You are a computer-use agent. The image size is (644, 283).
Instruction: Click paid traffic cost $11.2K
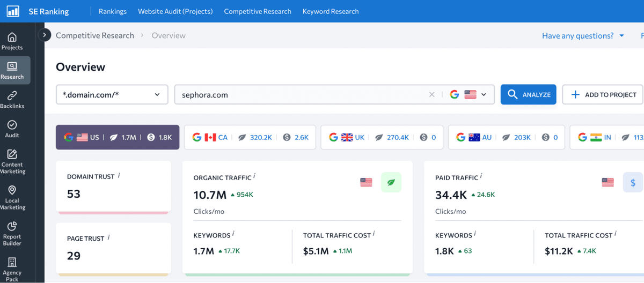tap(559, 251)
